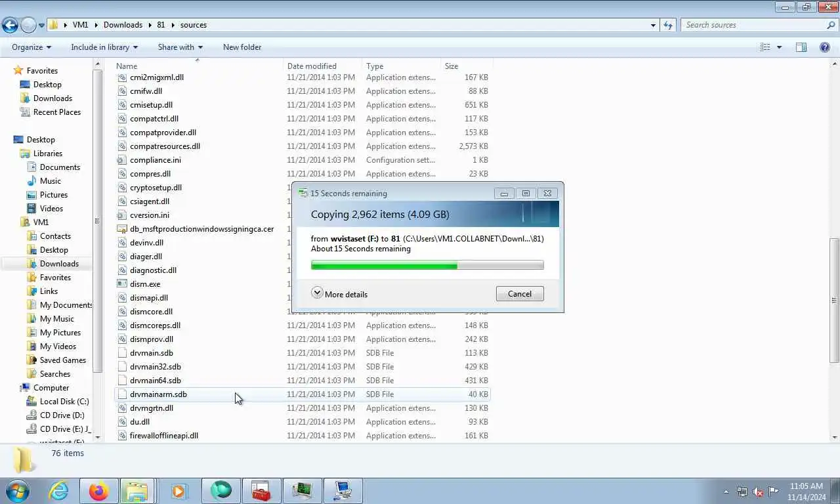Viewport: 840px width, 504px height.
Task: Open Contacts under VM1
Action: pyautogui.click(x=55, y=236)
